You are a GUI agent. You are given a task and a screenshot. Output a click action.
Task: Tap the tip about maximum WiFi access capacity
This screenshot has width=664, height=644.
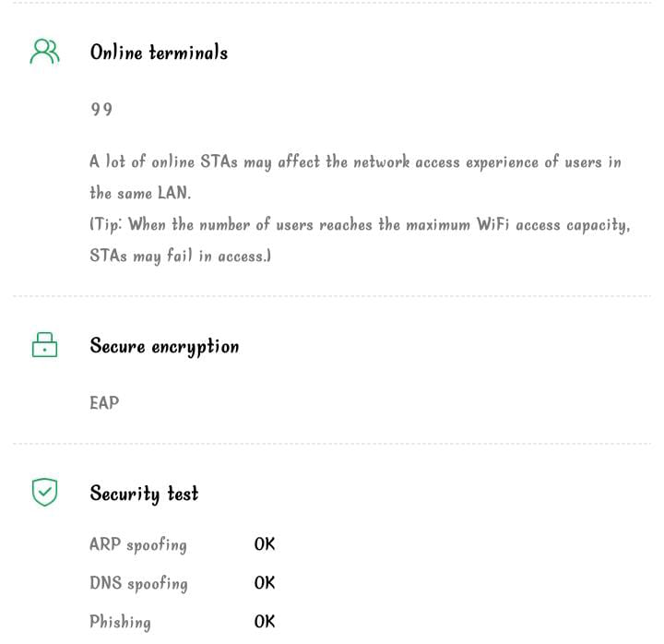coord(360,240)
